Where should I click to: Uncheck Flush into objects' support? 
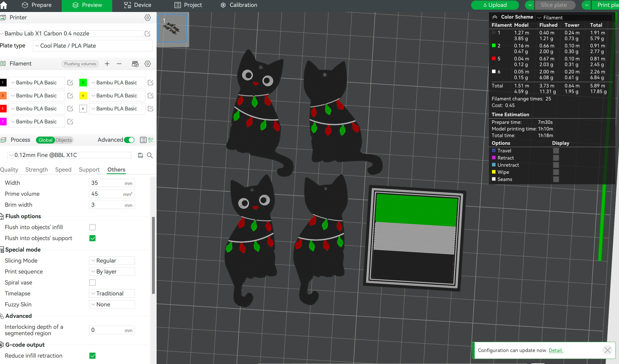tap(93, 238)
